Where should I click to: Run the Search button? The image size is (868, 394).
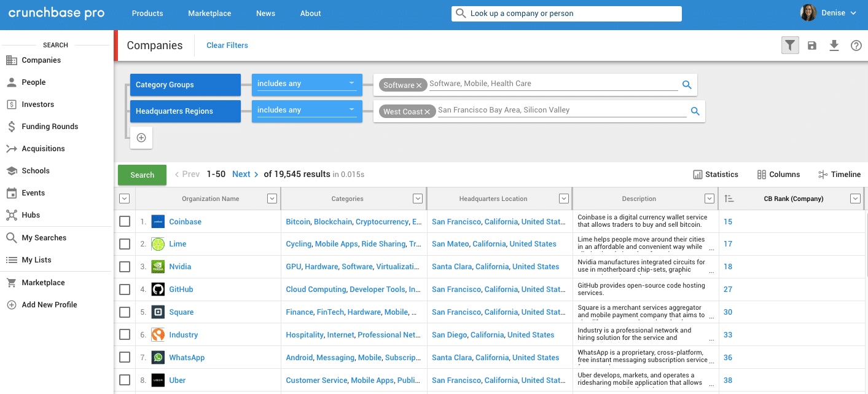[x=142, y=175]
